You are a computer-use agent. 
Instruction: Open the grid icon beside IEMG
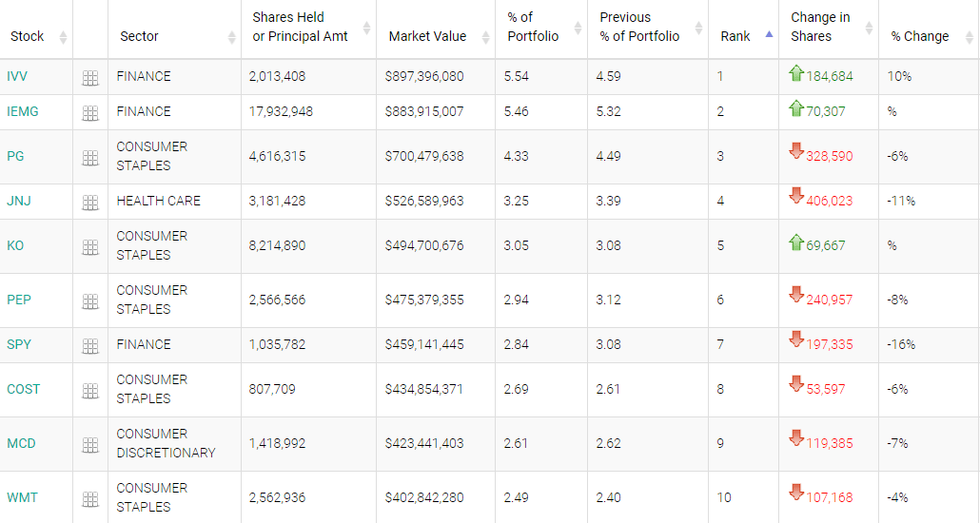[x=90, y=113]
